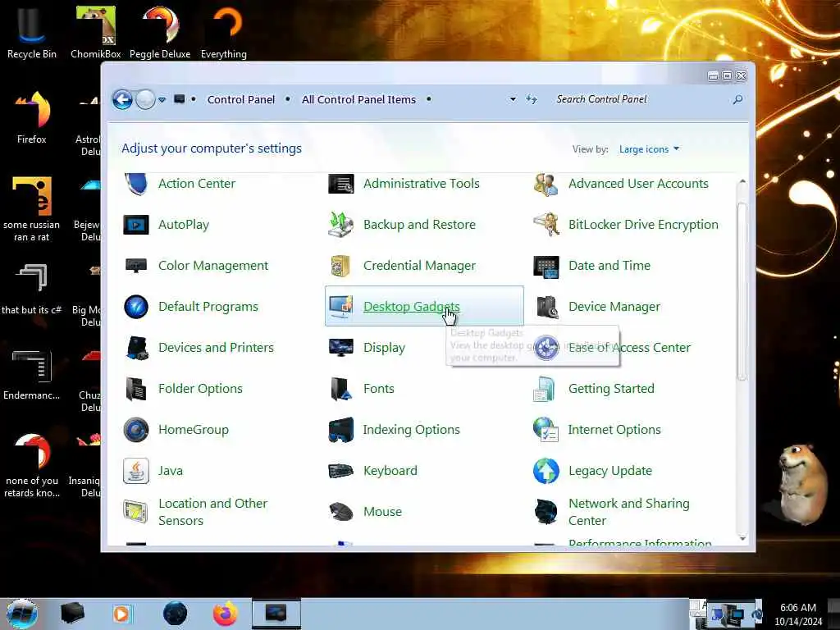This screenshot has width=840, height=630.
Task: Click the Network and Sharing Center icon
Action: point(546,512)
